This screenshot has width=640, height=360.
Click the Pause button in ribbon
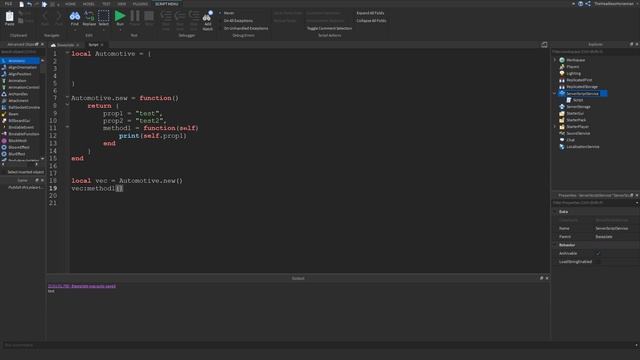point(135,16)
